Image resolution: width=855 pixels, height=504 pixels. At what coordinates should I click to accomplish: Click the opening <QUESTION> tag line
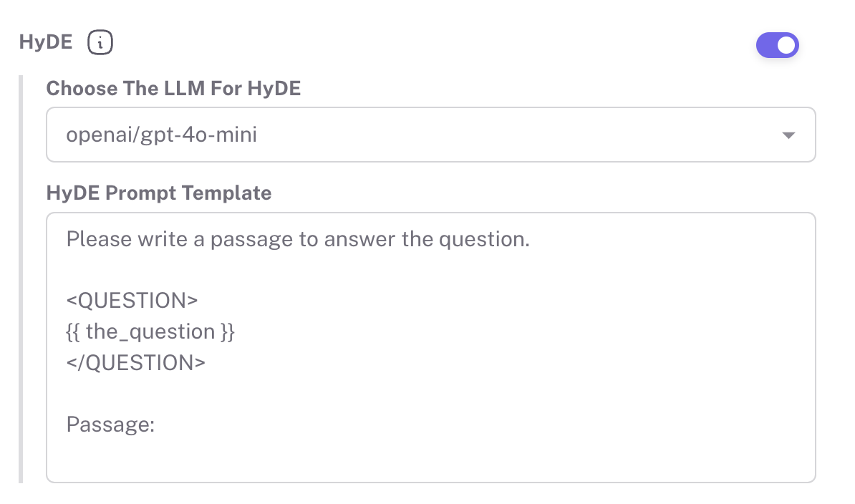132,301
